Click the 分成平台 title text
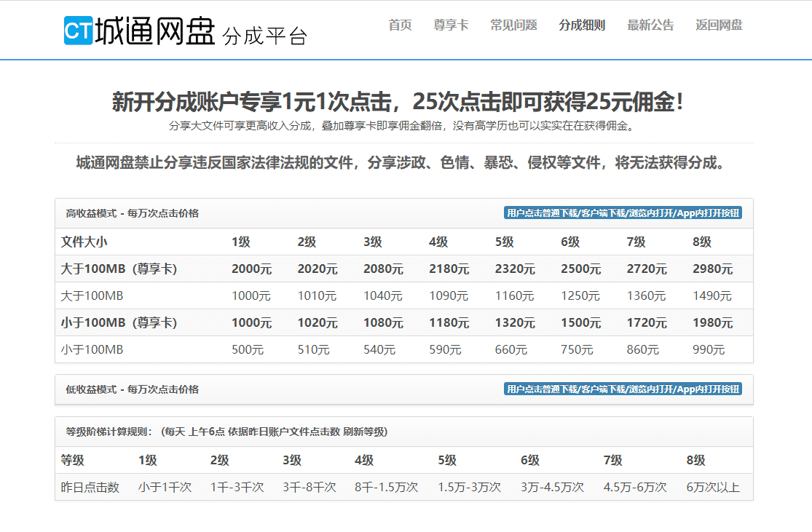This screenshot has height=532, width=812. click(x=264, y=36)
